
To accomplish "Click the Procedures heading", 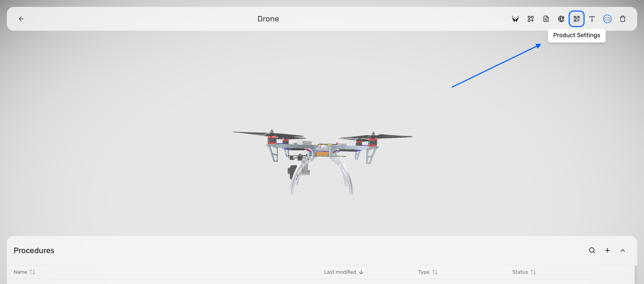I will tap(34, 250).
